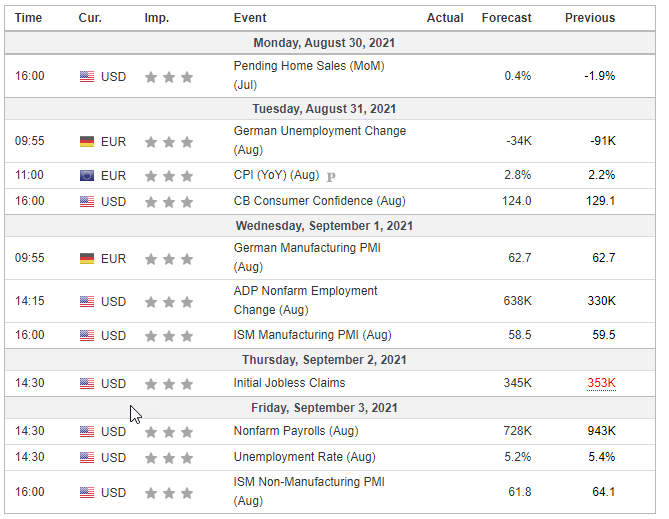Screen dimensions: 669x519
Task: Click the US flag beside ISM Non-Manufacturing PMI
Action: (x=87, y=493)
